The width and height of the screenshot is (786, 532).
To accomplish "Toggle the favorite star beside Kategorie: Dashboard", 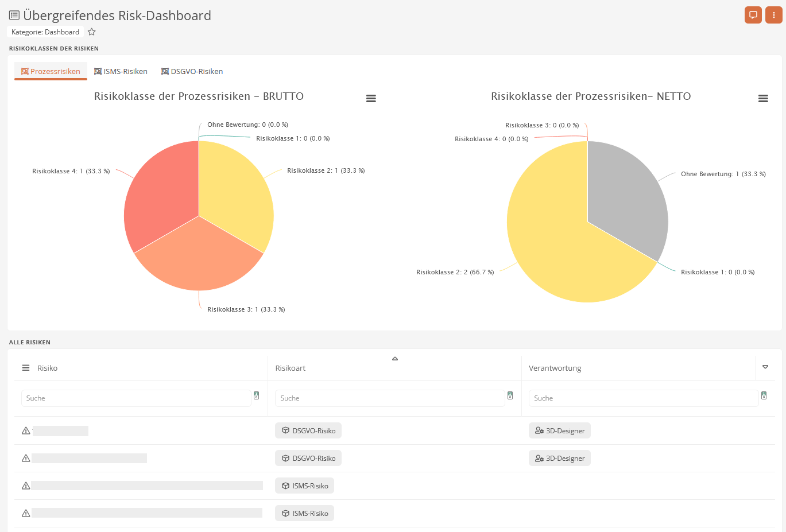I will point(91,32).
